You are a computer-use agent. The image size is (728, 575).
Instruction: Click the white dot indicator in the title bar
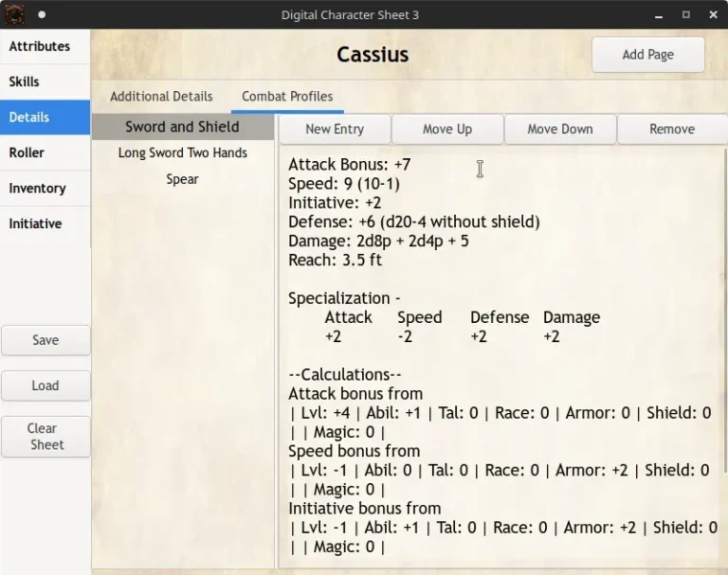(x=42, y=14)
